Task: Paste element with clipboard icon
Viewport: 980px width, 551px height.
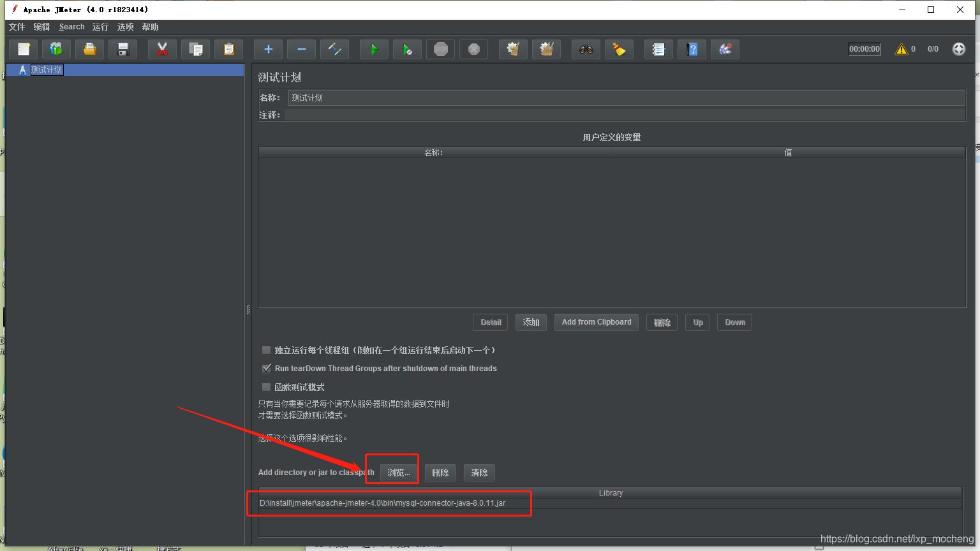Action: 229,49
